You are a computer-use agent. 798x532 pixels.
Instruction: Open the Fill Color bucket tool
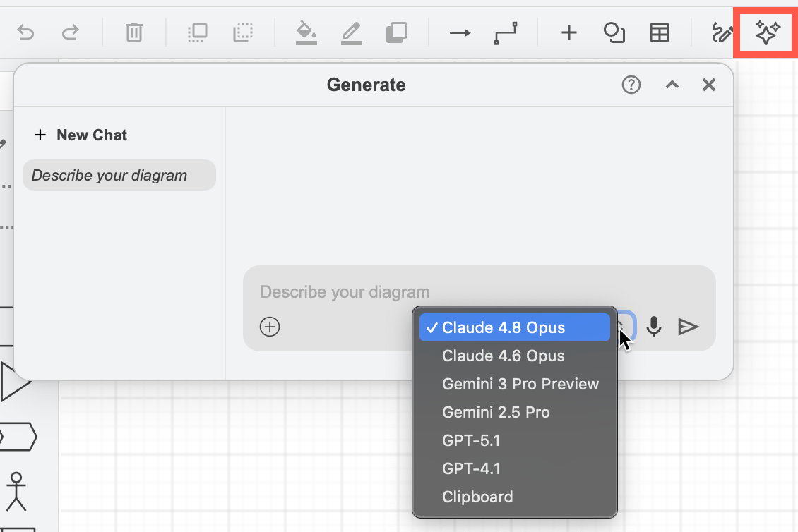point(306,32)
